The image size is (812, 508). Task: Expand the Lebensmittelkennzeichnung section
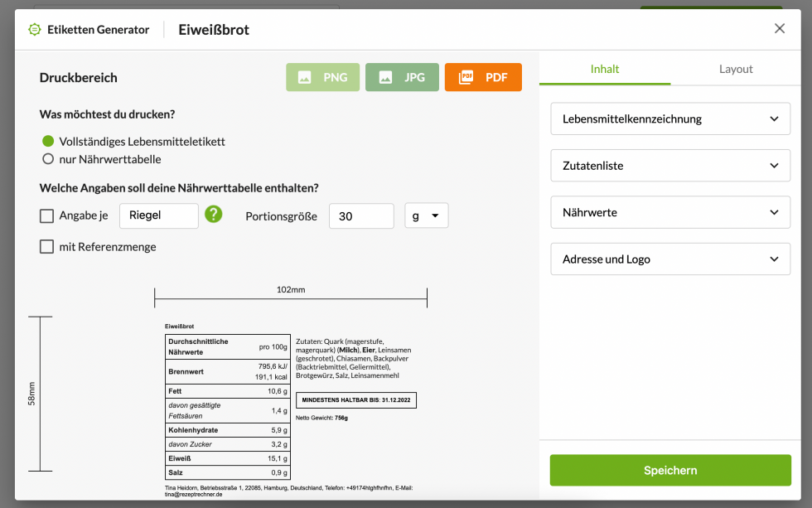670,119
